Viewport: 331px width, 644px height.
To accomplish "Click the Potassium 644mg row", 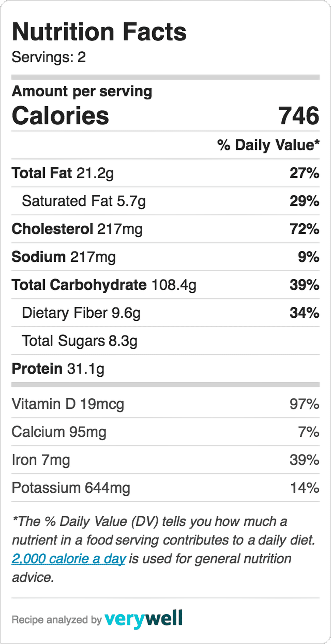I will [x=165, y=488].
